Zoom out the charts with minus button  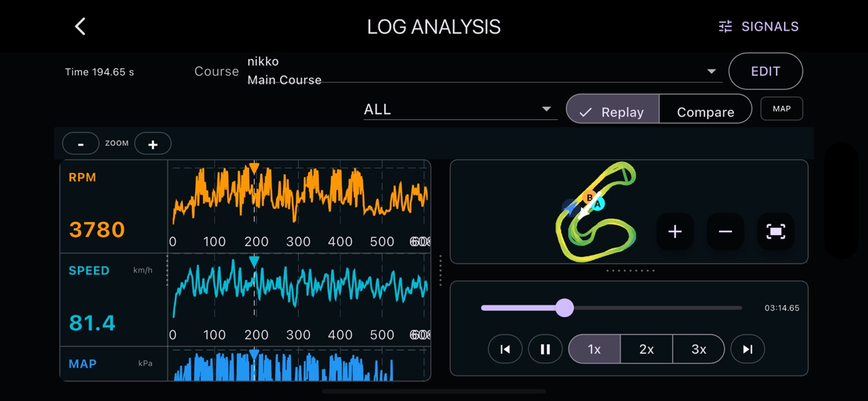[x=81, y=143]
